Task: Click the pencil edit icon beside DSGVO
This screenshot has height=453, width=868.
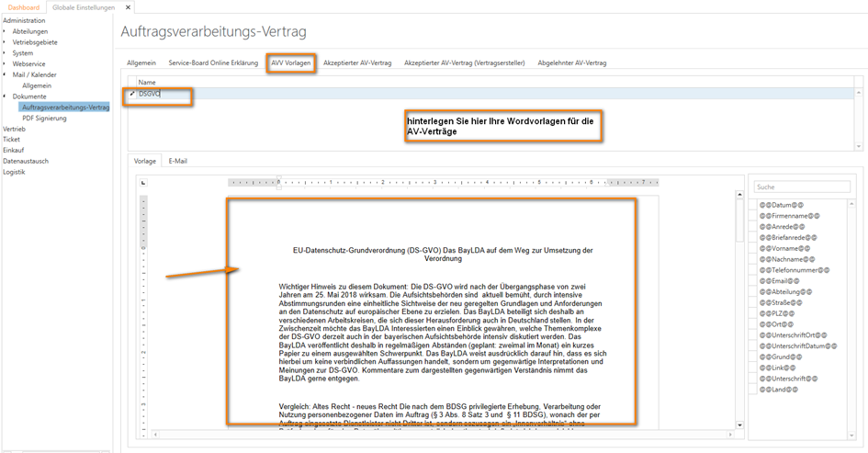Action: (x=131, y=94)
